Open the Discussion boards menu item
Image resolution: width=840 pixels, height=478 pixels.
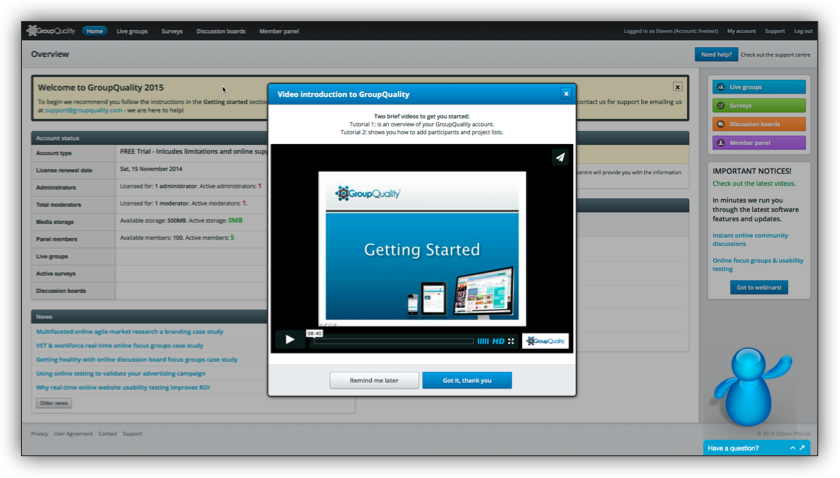pyautogui.click(x=221, y=31)
